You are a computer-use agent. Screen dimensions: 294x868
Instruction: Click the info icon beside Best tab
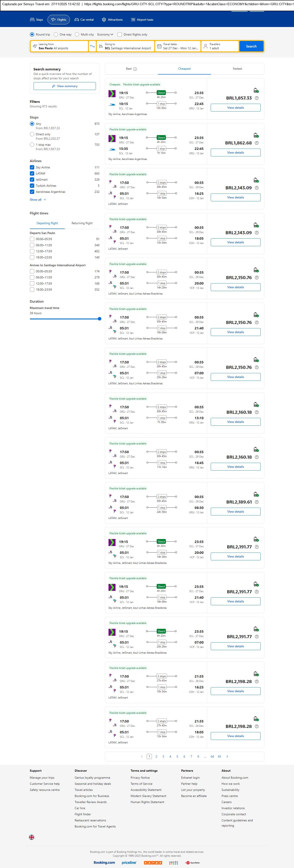click(135, 69)
